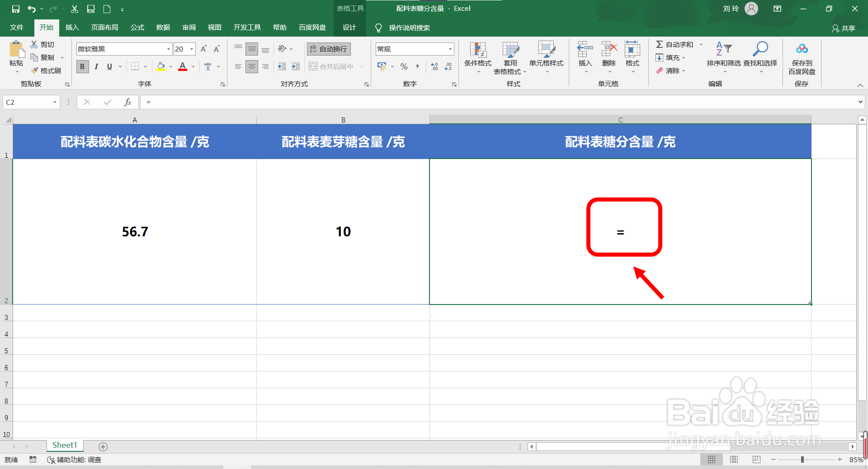The image size is (868, 469).
Task: Expand the AutoSum 自动求和 dropdown arrow
Action: (x=701, y=44)
